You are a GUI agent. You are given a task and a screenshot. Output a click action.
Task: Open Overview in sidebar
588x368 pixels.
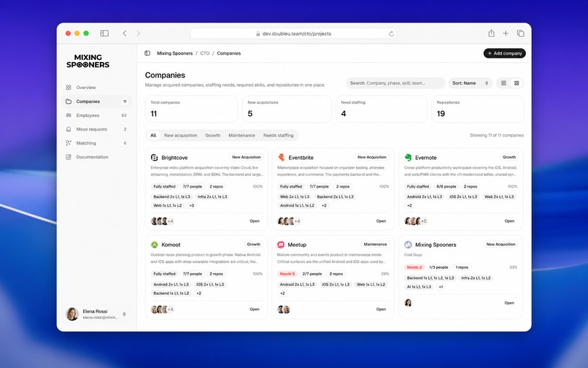[x=96, y=88]
